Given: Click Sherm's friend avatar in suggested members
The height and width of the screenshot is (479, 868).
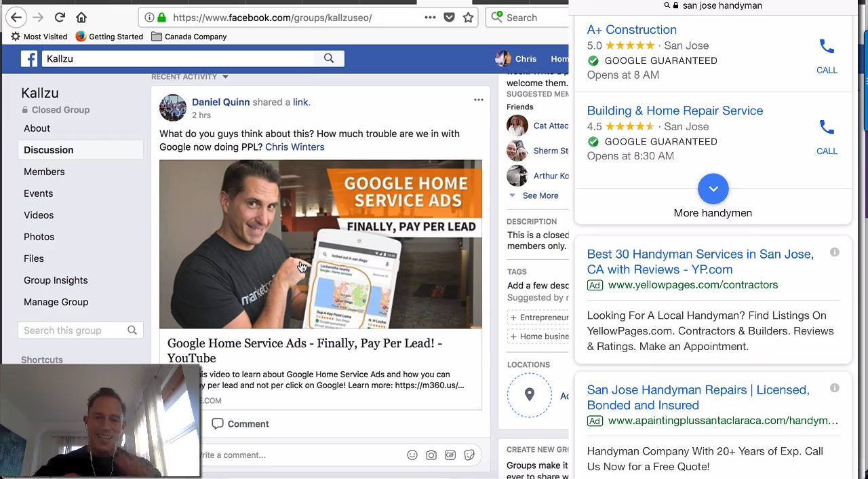Looking at the screenshot, I should tap(517, 151).
